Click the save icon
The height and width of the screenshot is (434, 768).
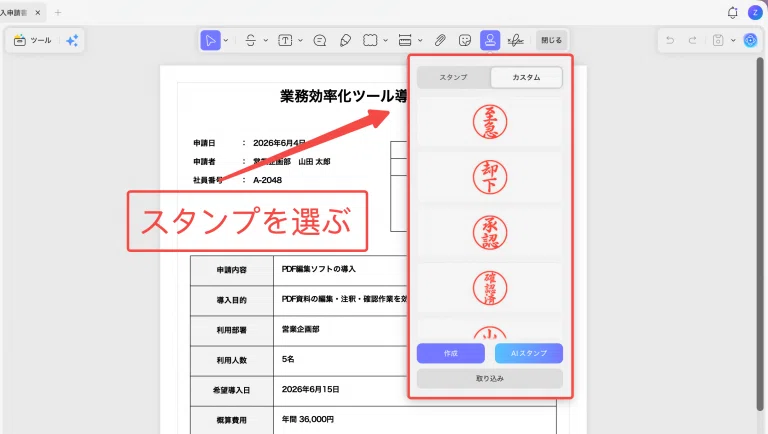[x=718, y=40]
